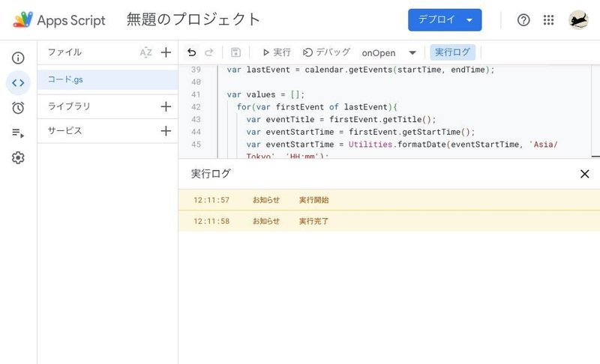This screenshot has width=600, height=364.
Task: Click the redo arrow in toolbar
Action: (x=209, y=52)
